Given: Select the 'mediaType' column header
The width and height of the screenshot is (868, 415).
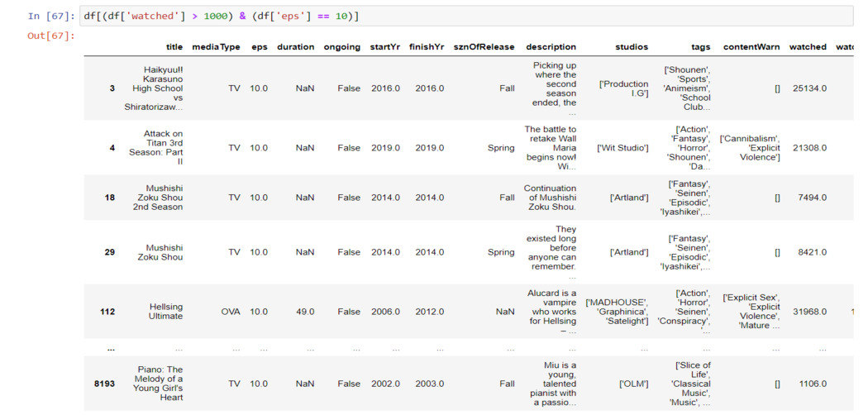Looking at the screenshot, I should coord(216,47).
